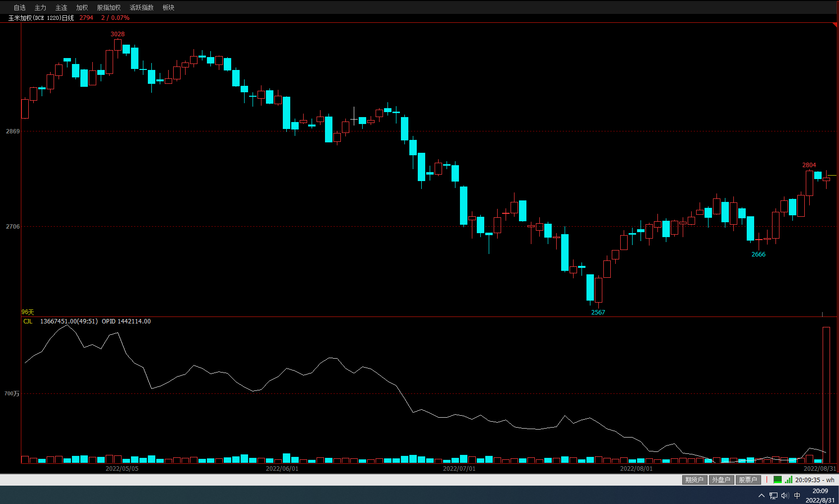The height and width of the screenshot is (504, 839).
Task: Click the 2022/07/01 date axis label
Action: [459, 469]
